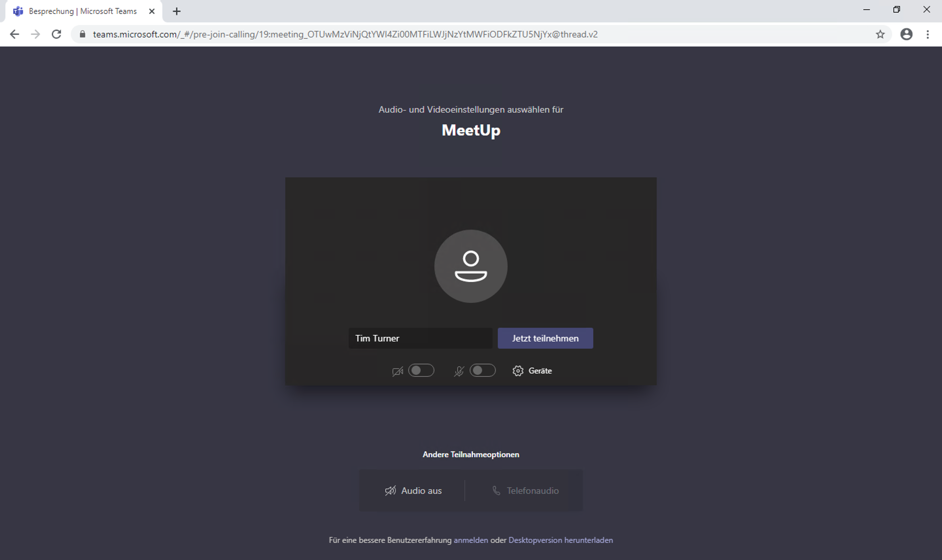Minimize the Chrome window
This screenshot has width=942, height=560.
coord(866,10)
